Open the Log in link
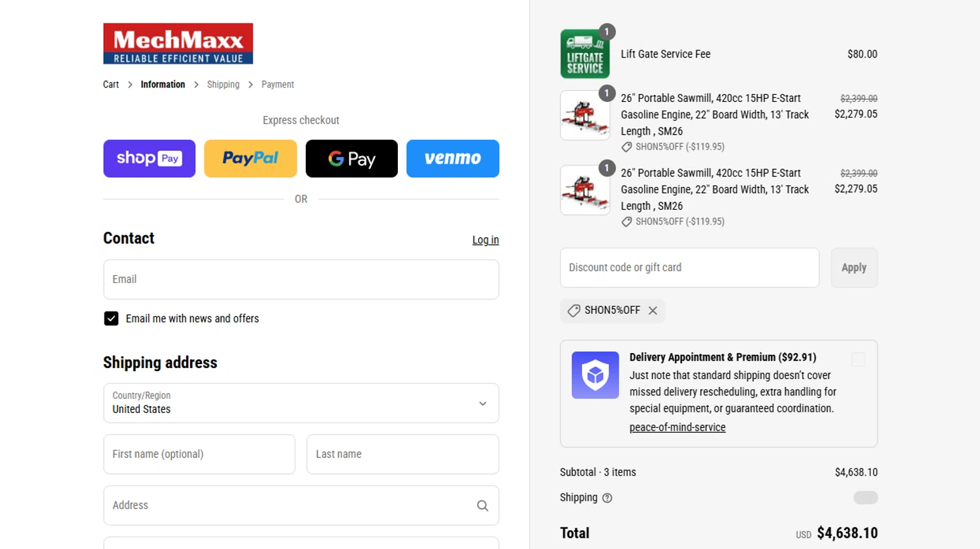Viewport: 980px width, 549px height. pyautogui.click(x=485, y=240)
